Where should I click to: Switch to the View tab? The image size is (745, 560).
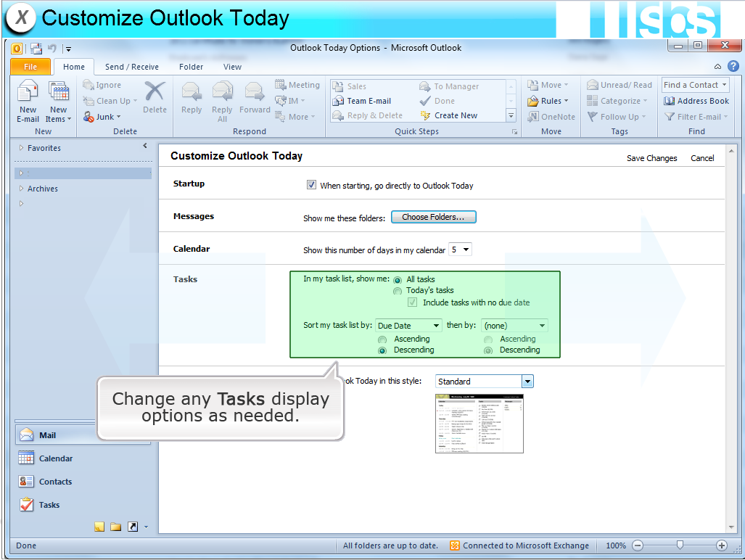click(232, 67)
